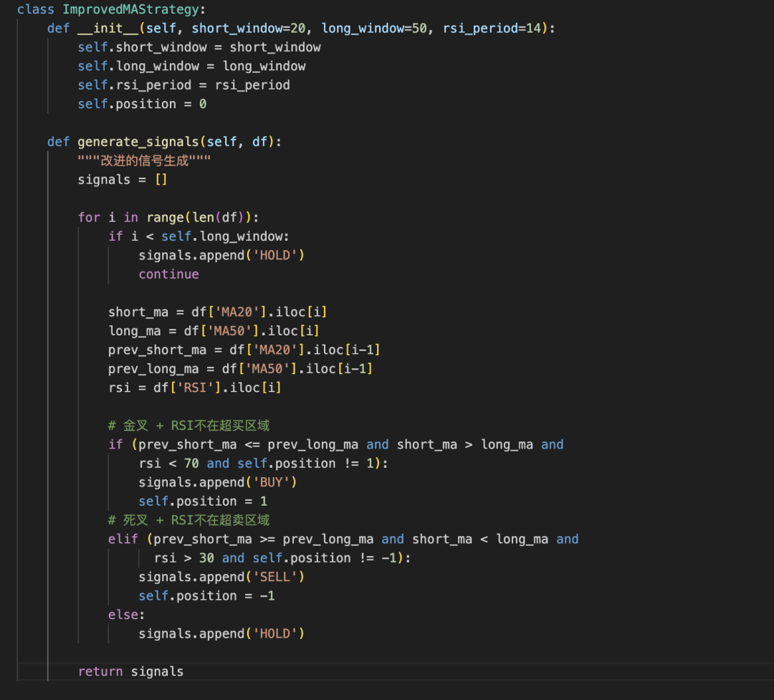Click the rsi < 70 condition line

tap(264, 464)
